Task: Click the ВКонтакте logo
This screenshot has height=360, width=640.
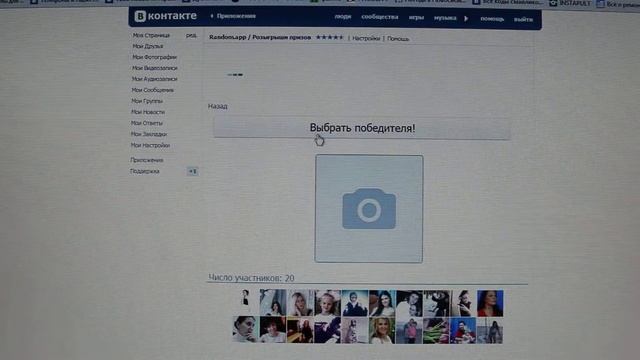Action: pyautogui.click(x=166, y=16)
